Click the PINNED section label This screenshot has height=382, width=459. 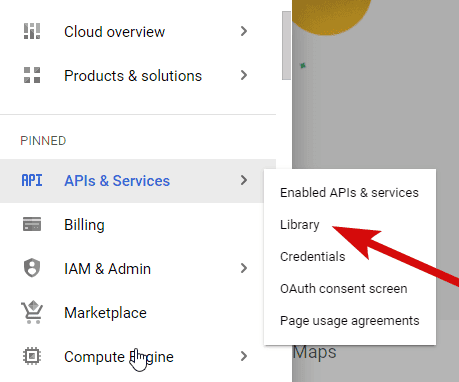[43, 141]
